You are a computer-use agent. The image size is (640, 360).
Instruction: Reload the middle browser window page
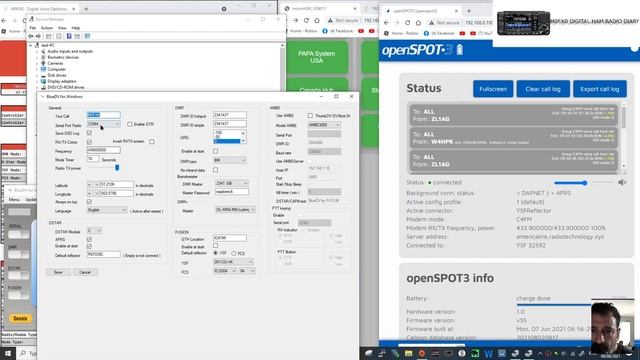306,20
